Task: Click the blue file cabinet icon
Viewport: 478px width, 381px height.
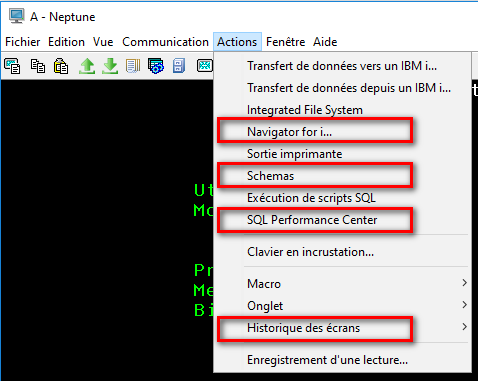Action: tap(179, 66)
